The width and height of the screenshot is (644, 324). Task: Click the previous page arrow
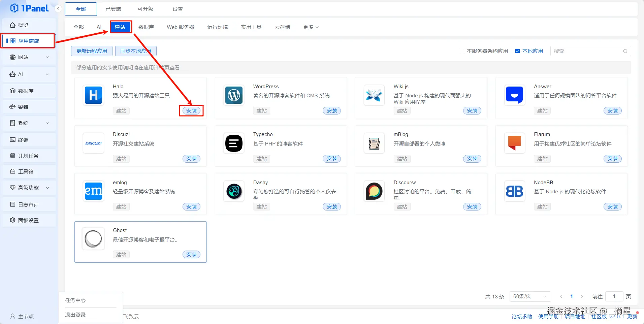pos(561,297)
